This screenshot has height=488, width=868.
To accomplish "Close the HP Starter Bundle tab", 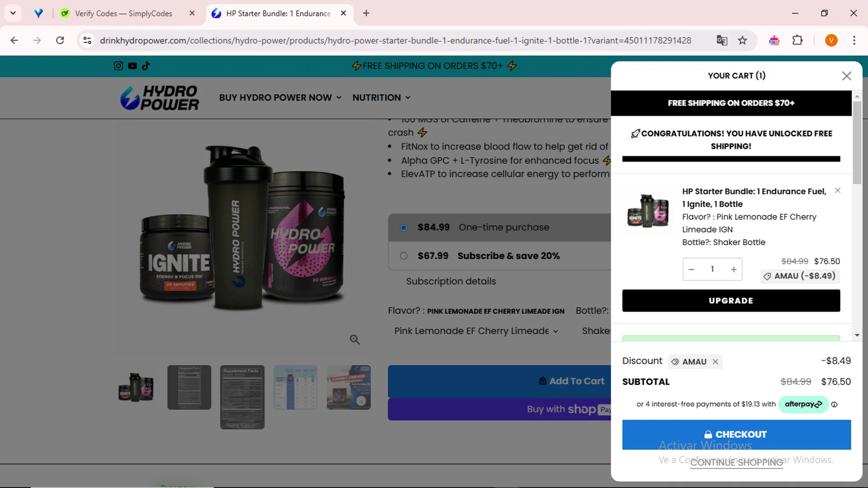I will pos(343,13).
